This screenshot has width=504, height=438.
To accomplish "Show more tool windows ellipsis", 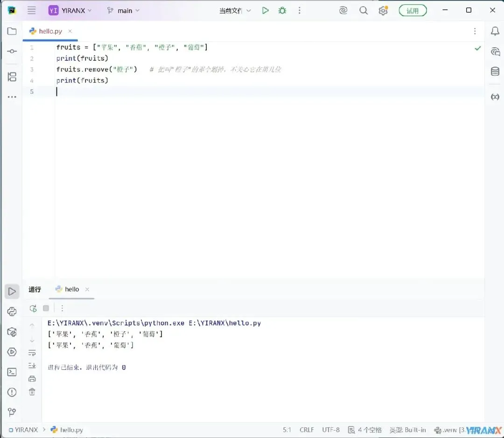I will point(12,97).
